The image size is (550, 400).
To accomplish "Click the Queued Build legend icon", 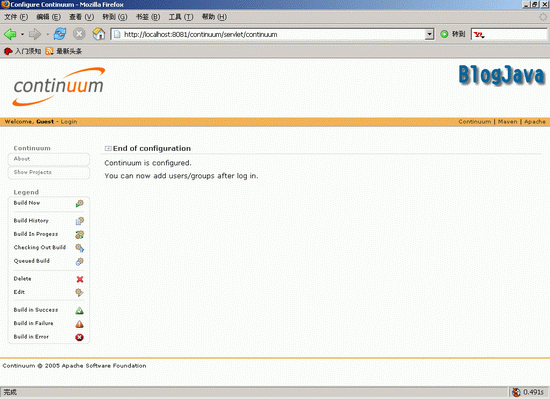I will (x=80, y=261).
